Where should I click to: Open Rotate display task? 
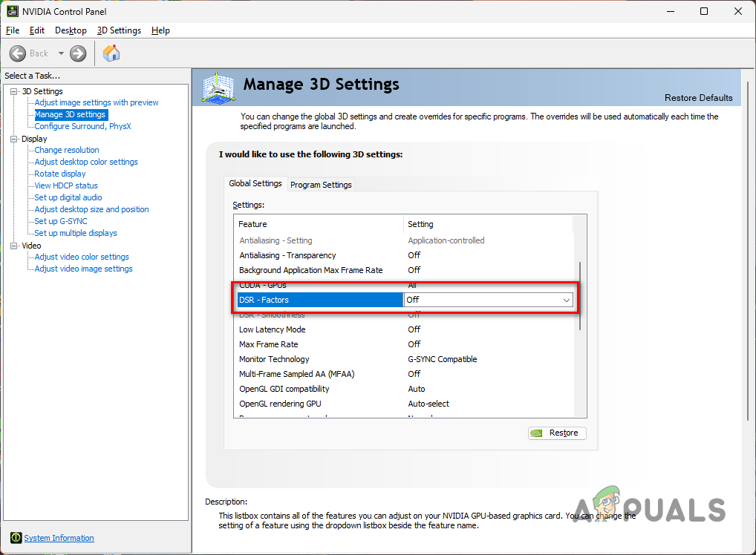click(60, 174)
